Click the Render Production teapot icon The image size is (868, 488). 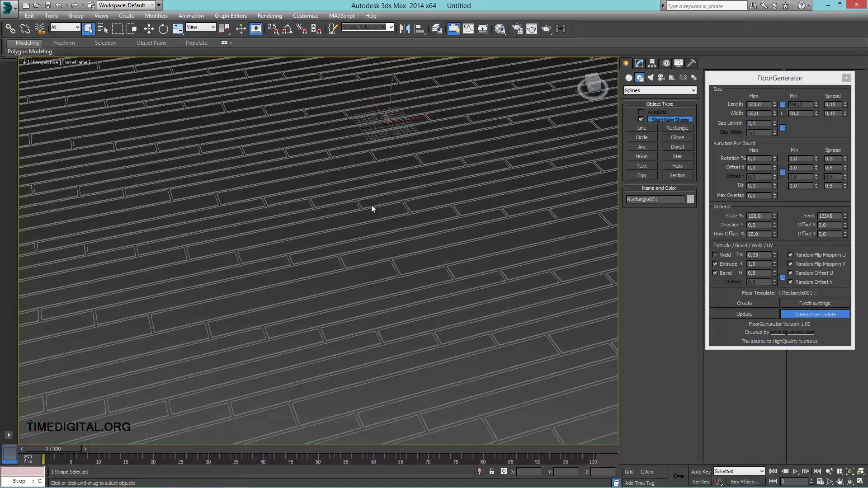pos(546,29)
